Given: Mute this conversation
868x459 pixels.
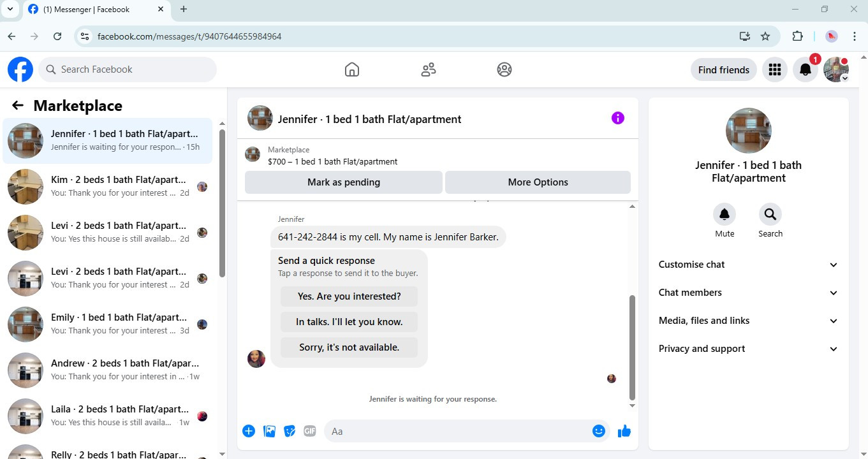Looking at the screenshot, I should click(x=725, y=214).
